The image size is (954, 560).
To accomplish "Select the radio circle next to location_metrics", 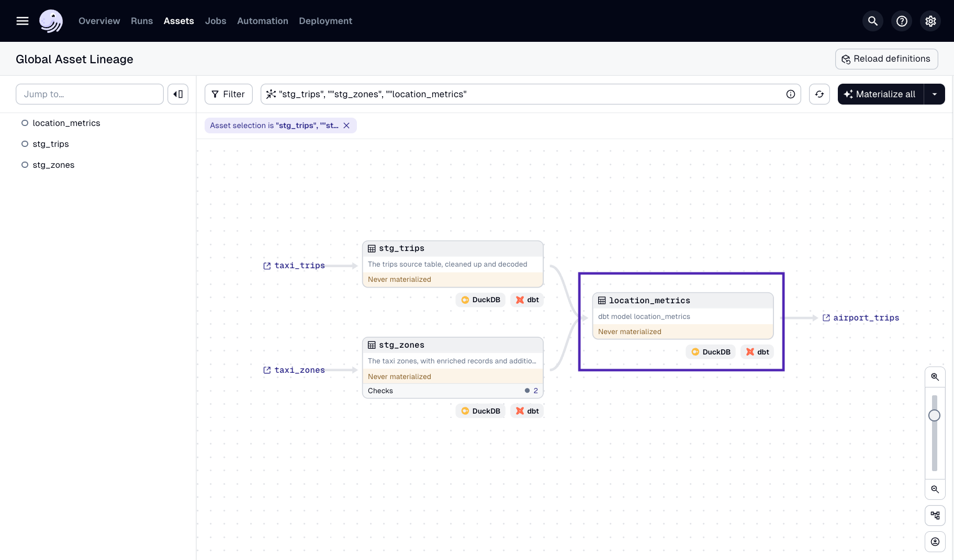I will [25, 123].
